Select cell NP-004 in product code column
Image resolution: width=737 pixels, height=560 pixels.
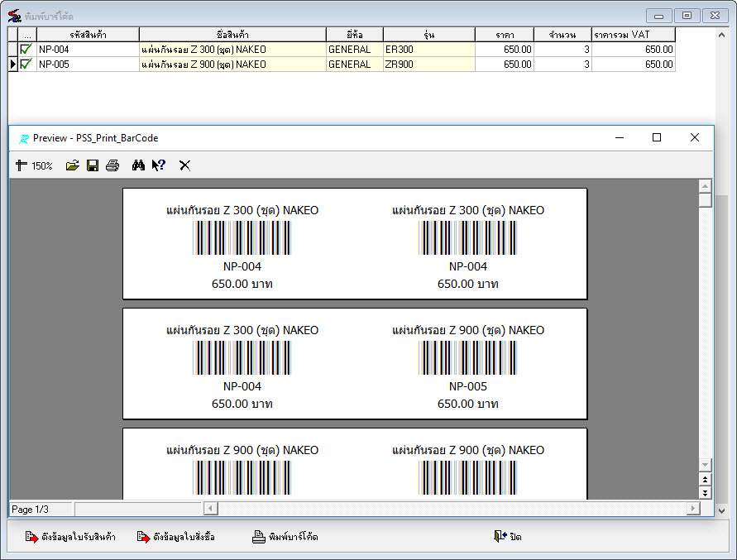tap(88, 50)
